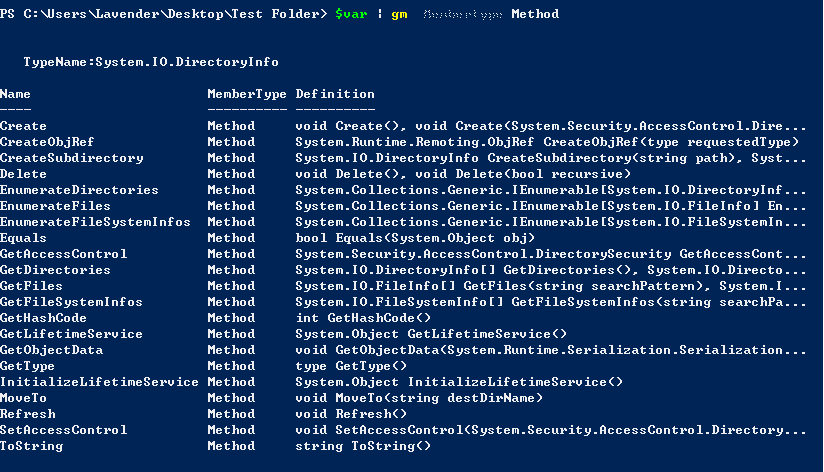Click the 'bool Equals(System.Object obj)' definition
This screenshot has height=472, width=824.
(x=415, y=238)
